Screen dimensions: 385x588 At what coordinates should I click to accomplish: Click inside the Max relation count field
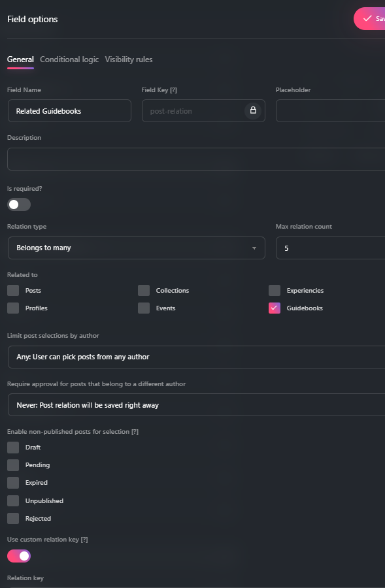(329, 248)
